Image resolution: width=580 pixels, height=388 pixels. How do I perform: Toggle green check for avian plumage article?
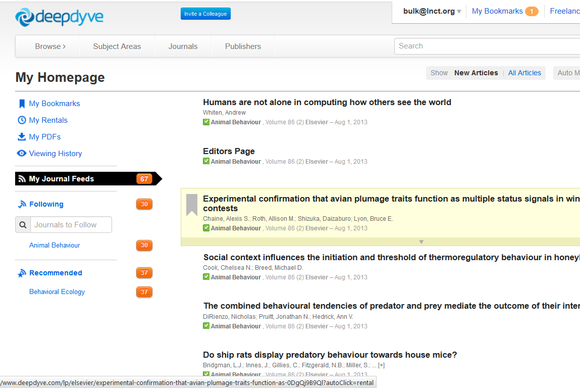pyautogui.click(x=206, y=228)
